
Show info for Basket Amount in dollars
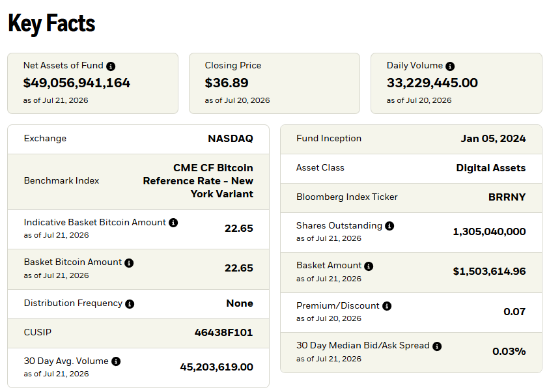point(369,266)
